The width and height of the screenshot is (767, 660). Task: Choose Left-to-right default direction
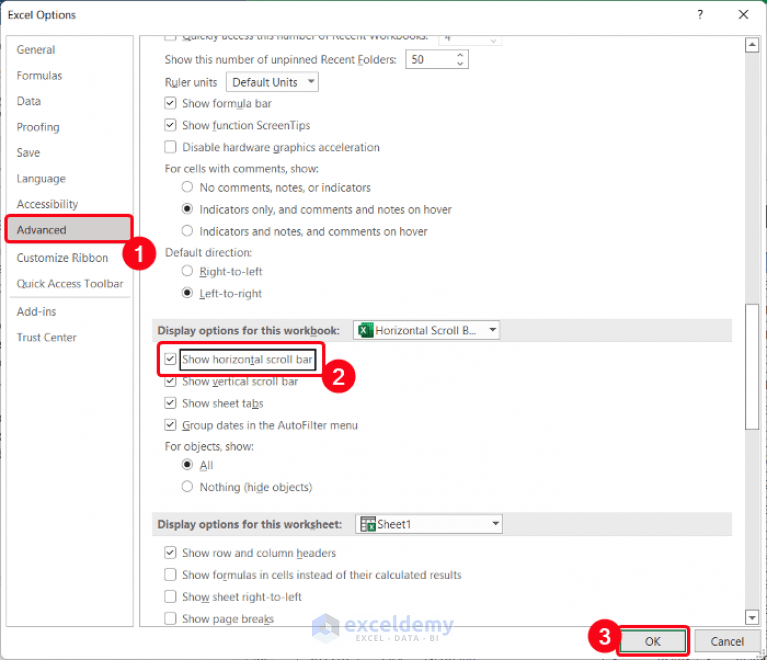pyautogui.click(x=187, y=293)
